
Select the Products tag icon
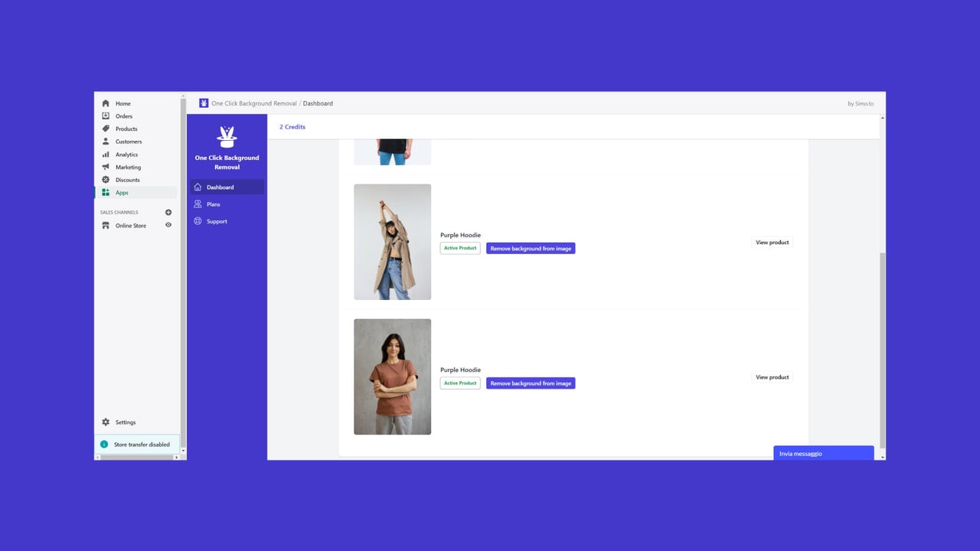point(106,129)
